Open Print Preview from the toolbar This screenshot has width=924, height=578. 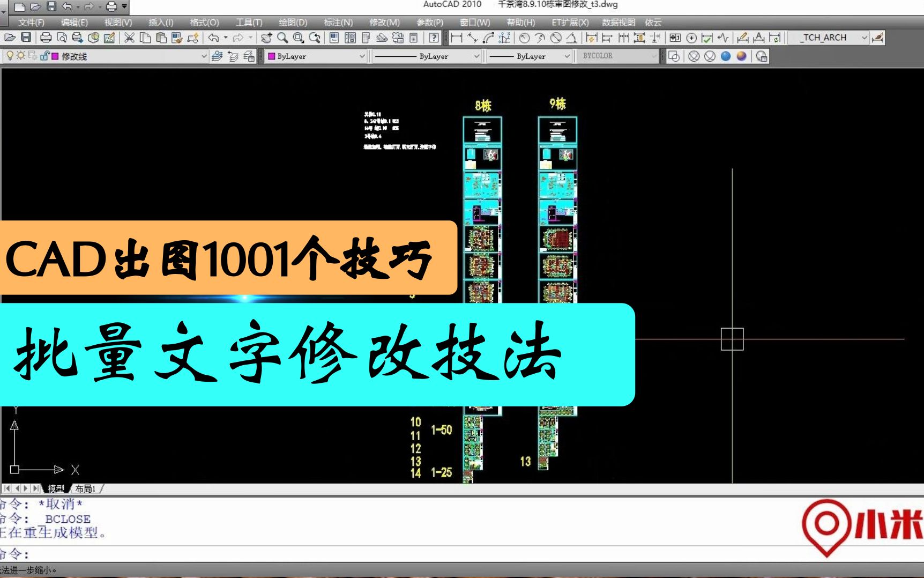(62, 38)
